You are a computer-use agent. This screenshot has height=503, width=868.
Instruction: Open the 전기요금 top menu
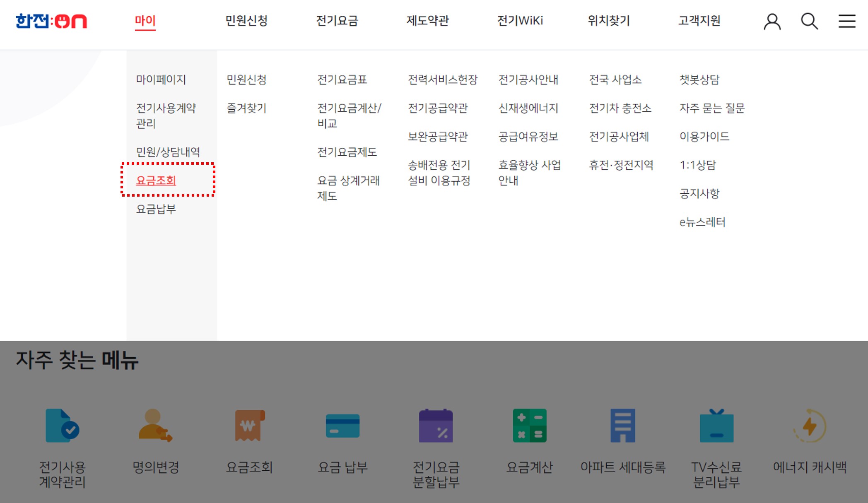pos(337,20)
